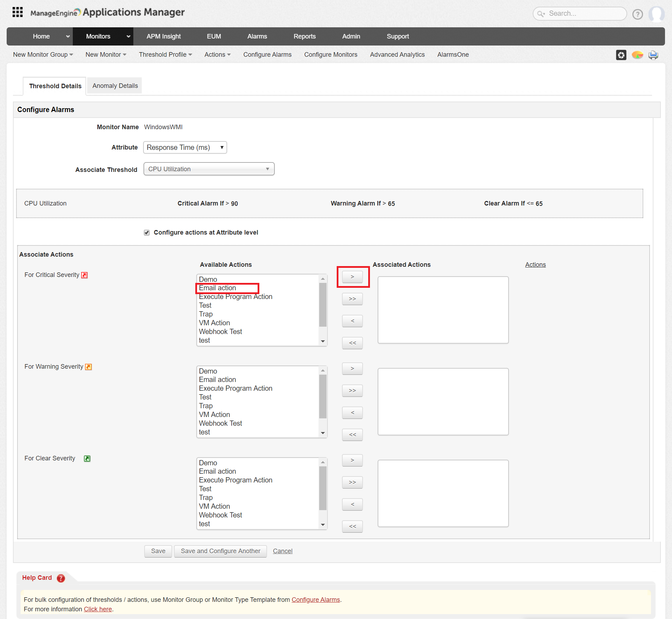The height and width of the screenshot is (619, 672).
Task: Click the help question mark icon
Action: [637, 14]
